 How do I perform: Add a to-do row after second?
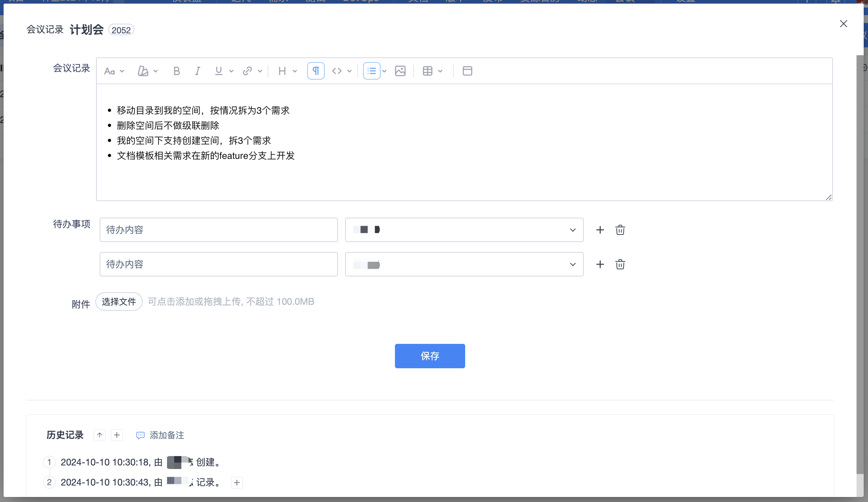click(600, 264)
